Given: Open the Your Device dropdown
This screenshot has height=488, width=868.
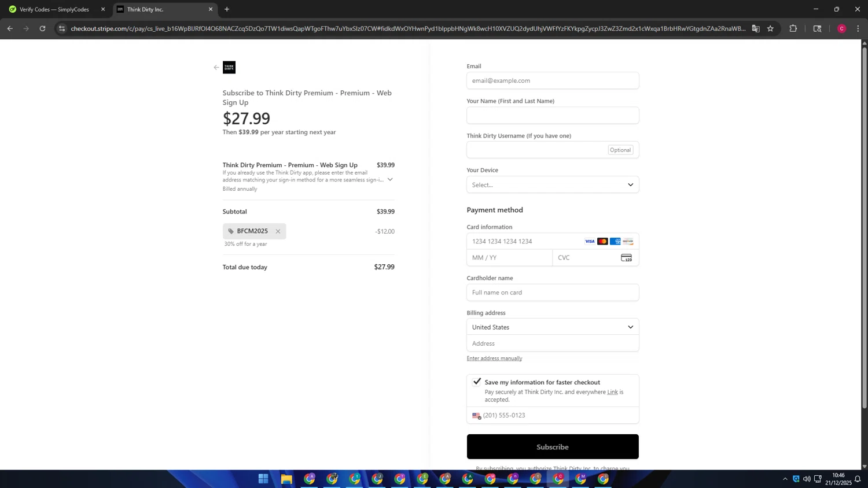Looking at the screenshot, I should pyautogui.click(x=553, y=185).
